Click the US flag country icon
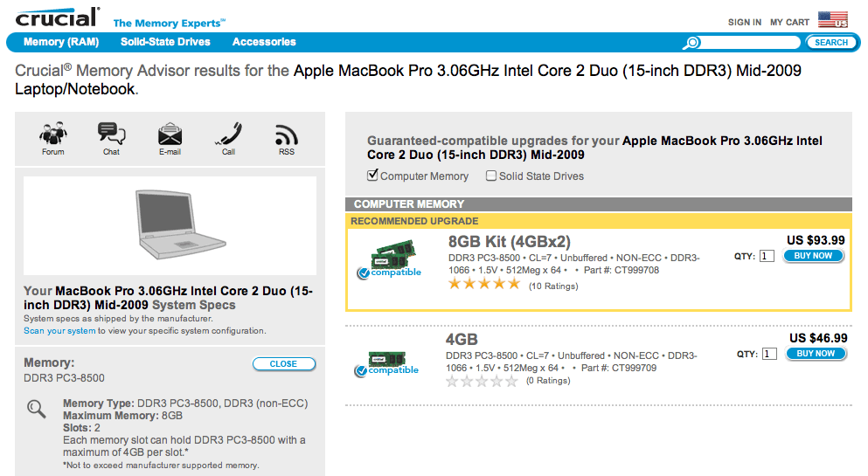The width and height of the screenshot is (868, 476). [x=833, y=20]
